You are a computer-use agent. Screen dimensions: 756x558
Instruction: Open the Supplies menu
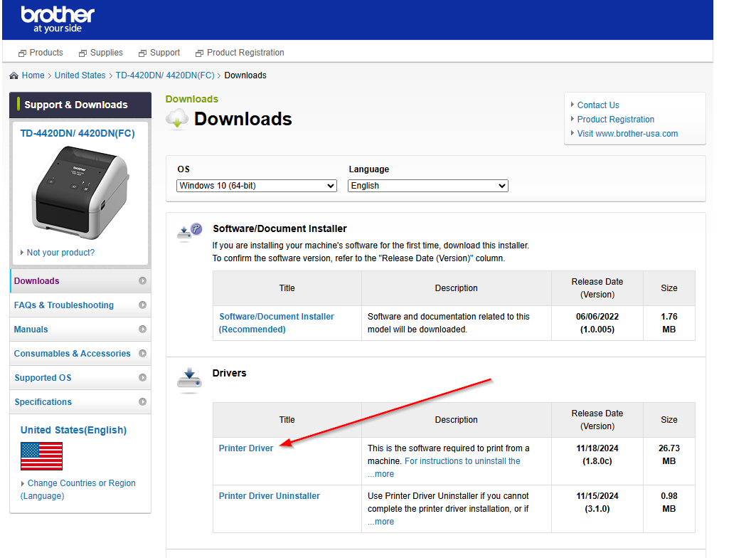click(x=101, y=53)
